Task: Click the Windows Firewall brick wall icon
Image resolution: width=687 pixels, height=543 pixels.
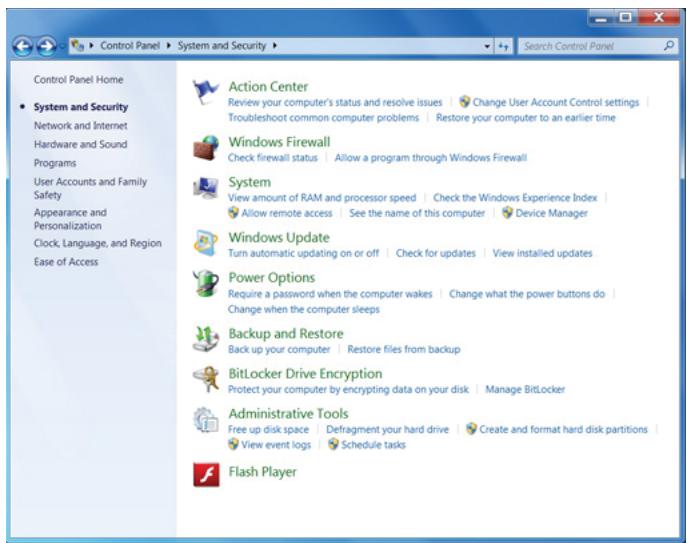Action: coord(206,148)
